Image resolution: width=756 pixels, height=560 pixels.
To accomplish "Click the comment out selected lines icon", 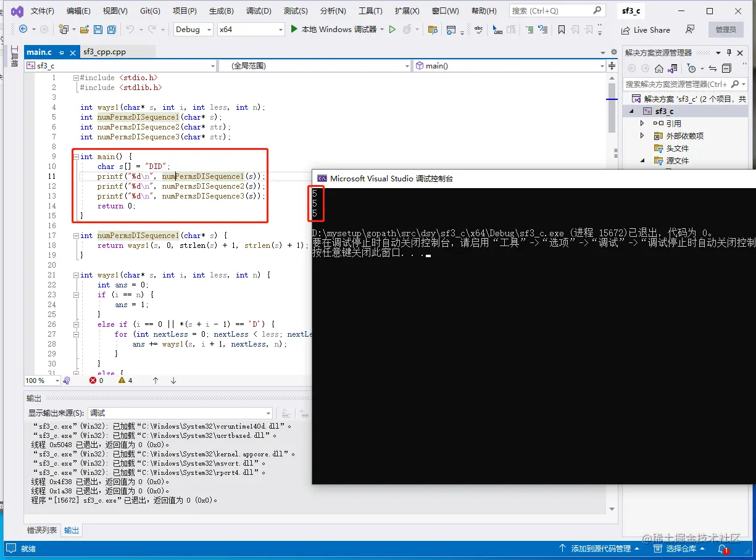I will click(530, 30).
